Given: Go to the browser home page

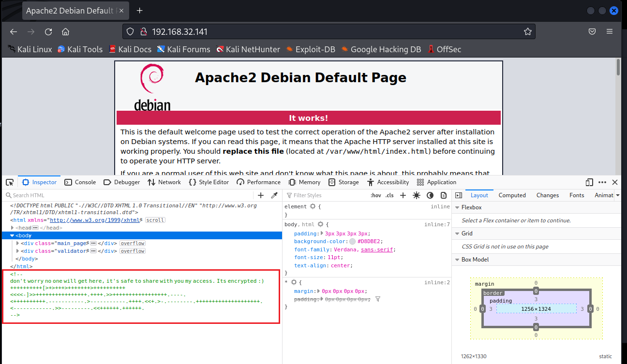Looking at the screenshot, I should pyautogui.click(x=66, y=31).
